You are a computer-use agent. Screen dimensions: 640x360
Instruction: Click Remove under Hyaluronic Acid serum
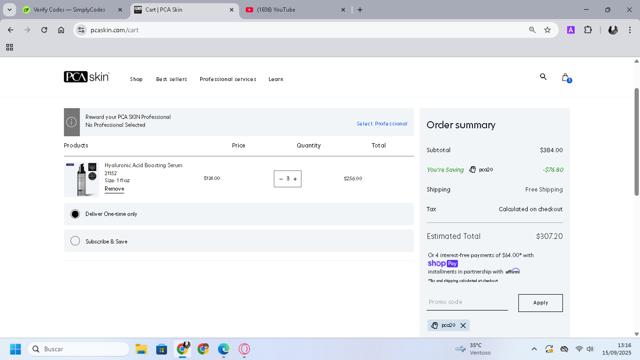pos(114,189)
